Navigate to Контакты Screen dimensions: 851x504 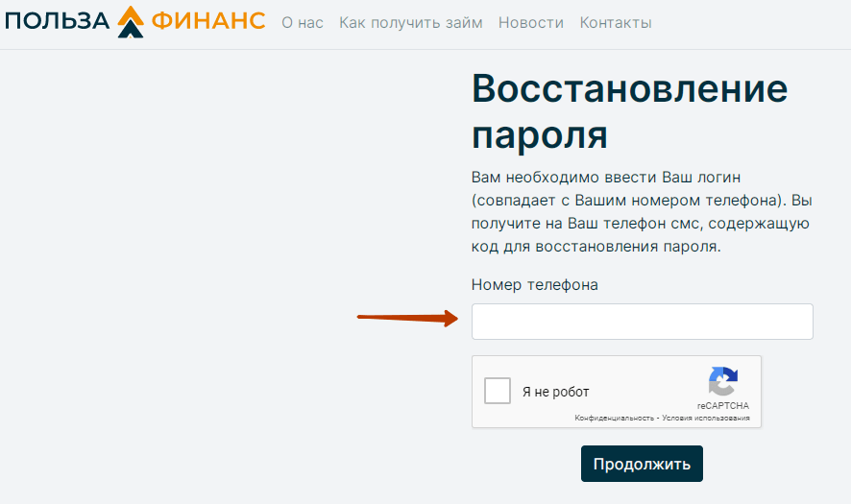(616, 23)
